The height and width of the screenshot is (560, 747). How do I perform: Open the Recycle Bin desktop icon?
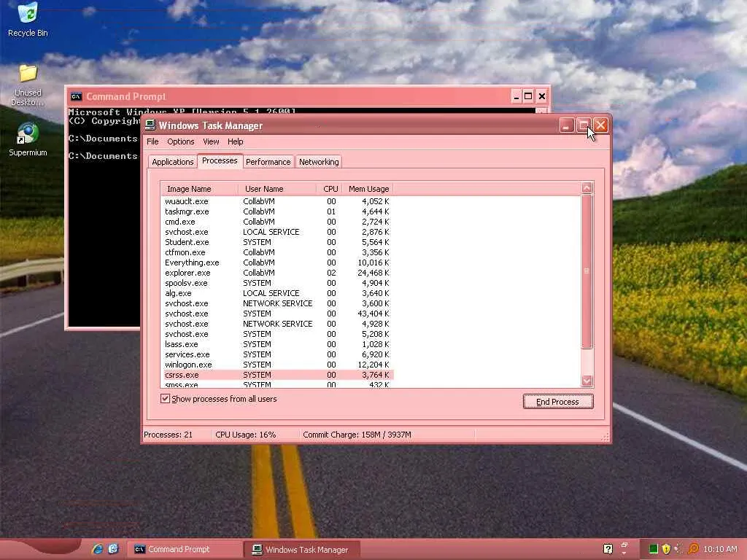pos(28,19)
